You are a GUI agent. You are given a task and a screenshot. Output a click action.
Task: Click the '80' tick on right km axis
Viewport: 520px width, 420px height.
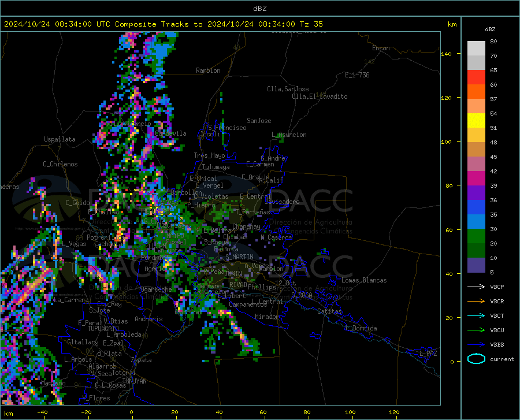(449, 185)
